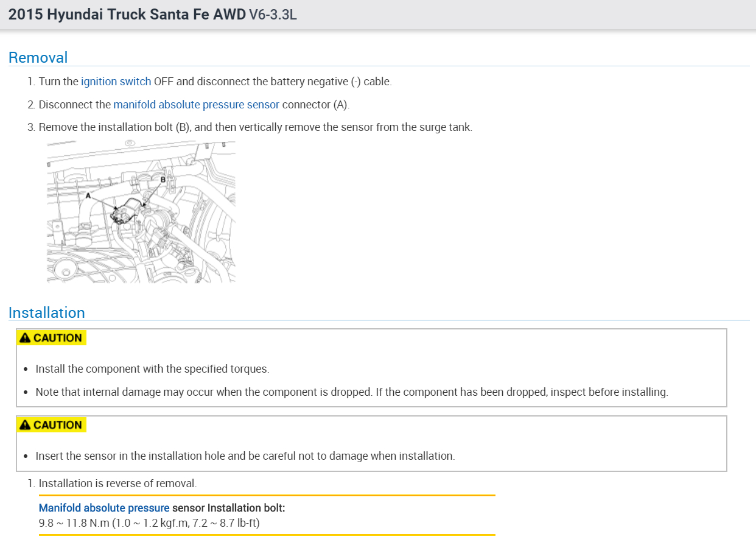This screenshot has width=756, height=545.
Task: Click Manifold absolute pressure link above torque values
Action: tap(104, 508)
